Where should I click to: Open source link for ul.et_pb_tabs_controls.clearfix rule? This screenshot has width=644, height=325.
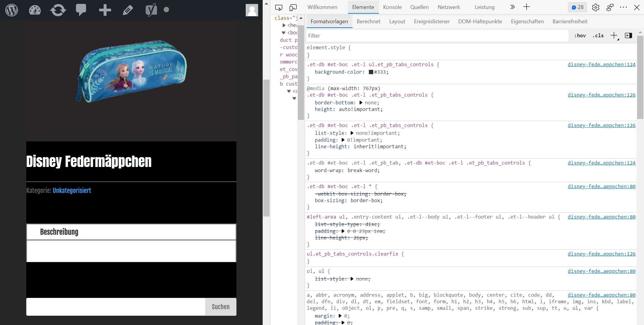(601, 254)
